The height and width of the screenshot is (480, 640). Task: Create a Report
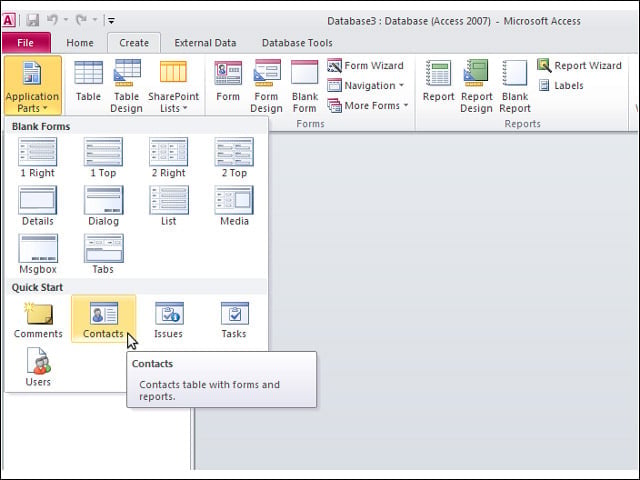click(x=438, y=81)
